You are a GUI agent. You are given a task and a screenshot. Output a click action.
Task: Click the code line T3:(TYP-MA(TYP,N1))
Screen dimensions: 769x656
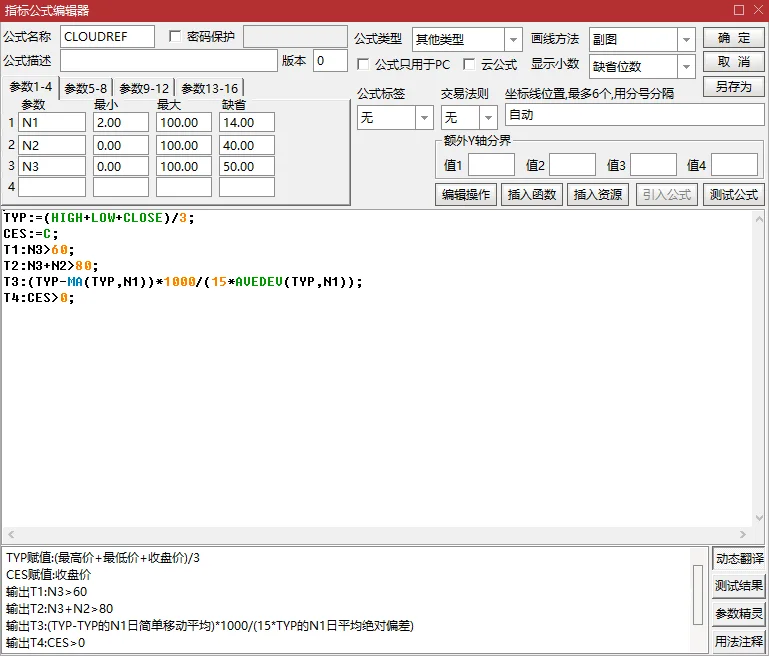pos(183,282)
